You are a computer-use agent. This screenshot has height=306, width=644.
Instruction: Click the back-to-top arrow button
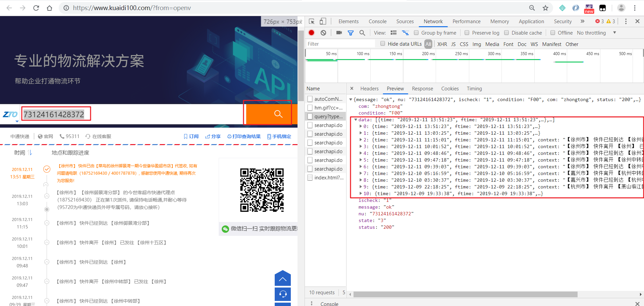tap(283, 278)
